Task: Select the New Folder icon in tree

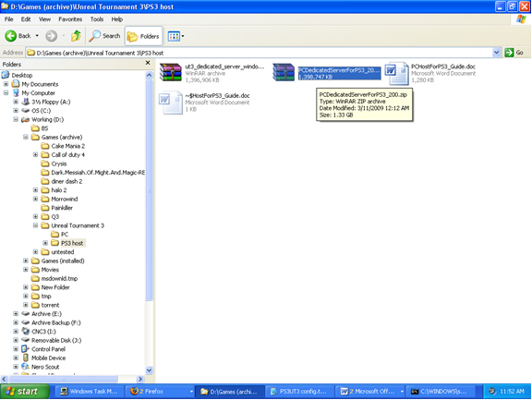Action: tap(35, 287)
